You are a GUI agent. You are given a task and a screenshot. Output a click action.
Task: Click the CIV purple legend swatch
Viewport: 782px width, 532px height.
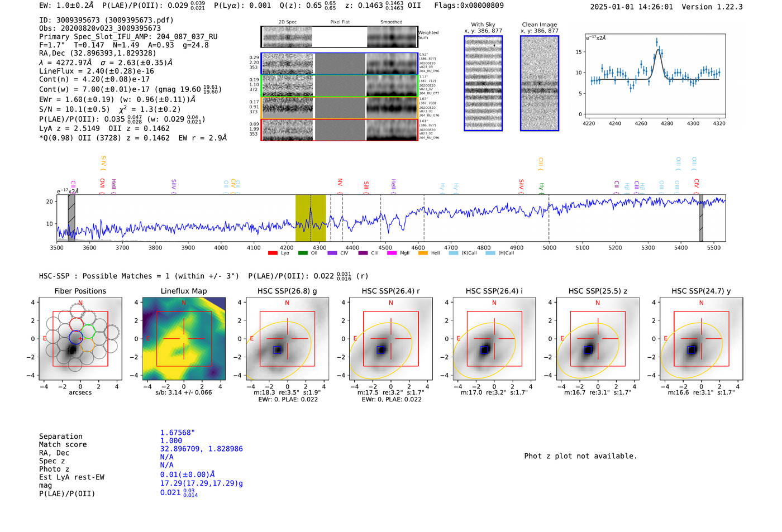[x=332, y=253]
